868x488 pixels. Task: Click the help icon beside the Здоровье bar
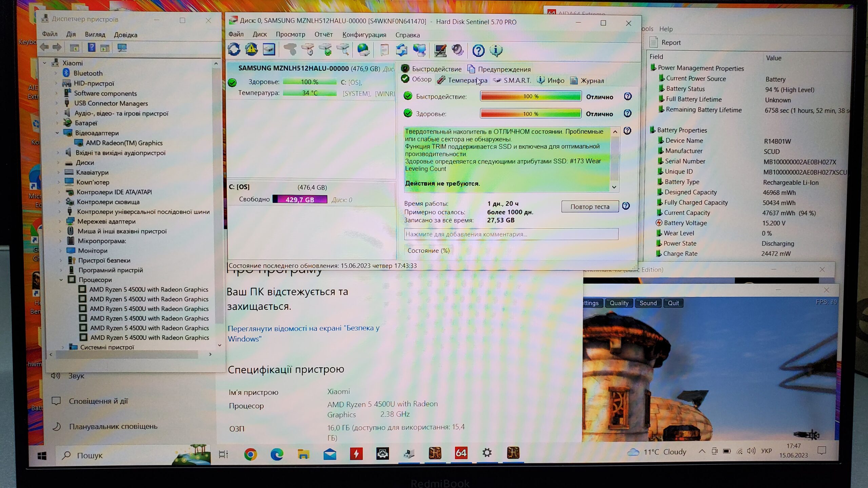pos(627,114)
